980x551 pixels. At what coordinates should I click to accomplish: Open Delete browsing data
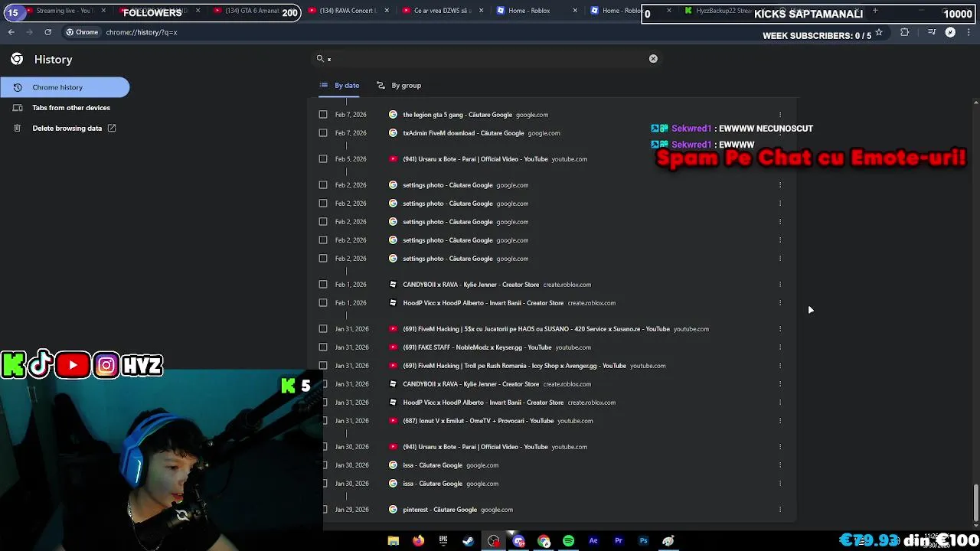[x=65, y=129]
